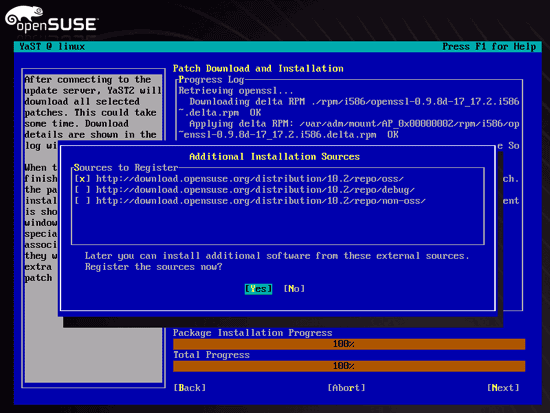Click the 'Progress Log' frame label
This screenshot has height=413, width=550.
[x=211, y=80]
